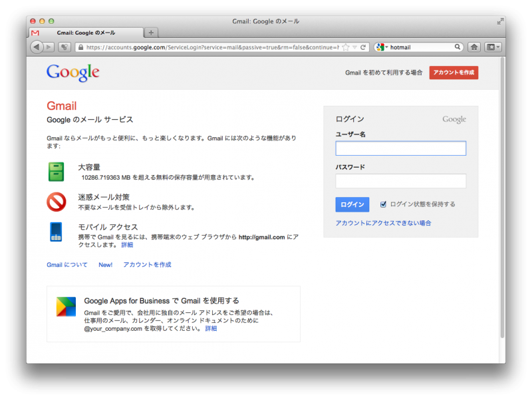Open 詳細 link under モバイル アクセス
This screenshot has height=400, width=532.
tap(127, 245)
